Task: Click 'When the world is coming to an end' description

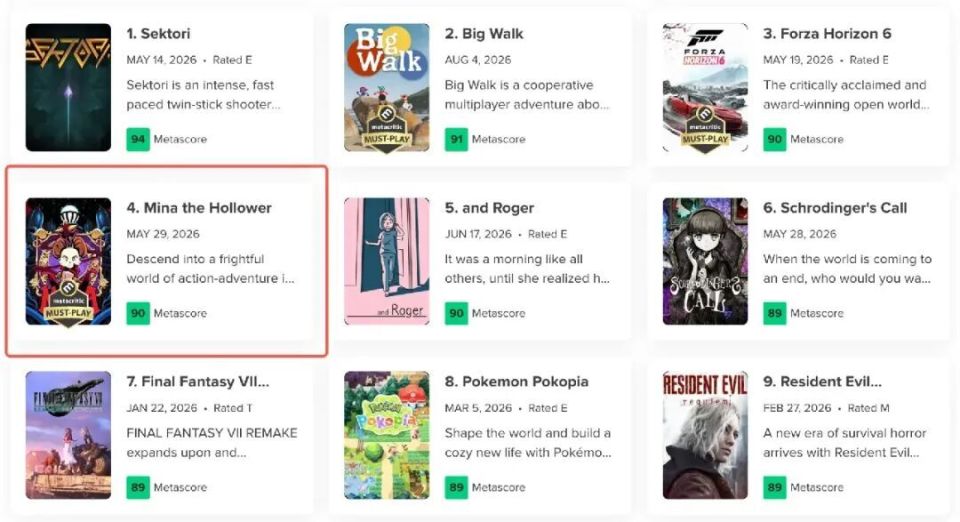Action: (847, 269)
